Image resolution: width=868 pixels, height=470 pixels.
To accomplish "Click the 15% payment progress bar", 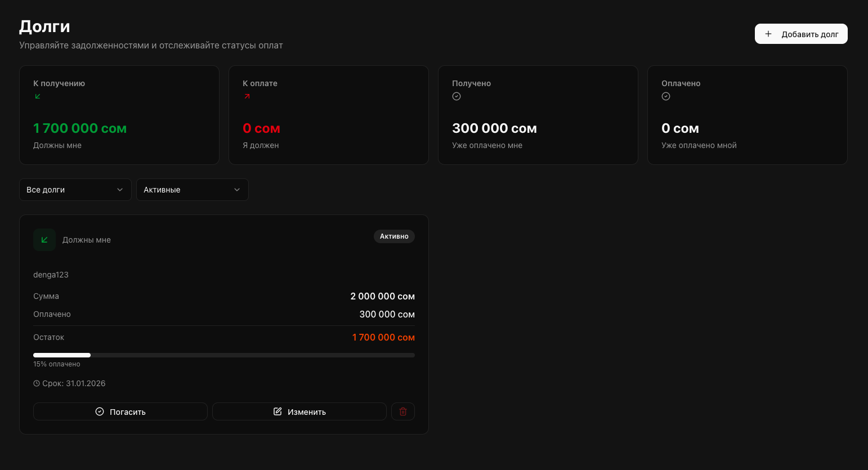I will 223,355.
